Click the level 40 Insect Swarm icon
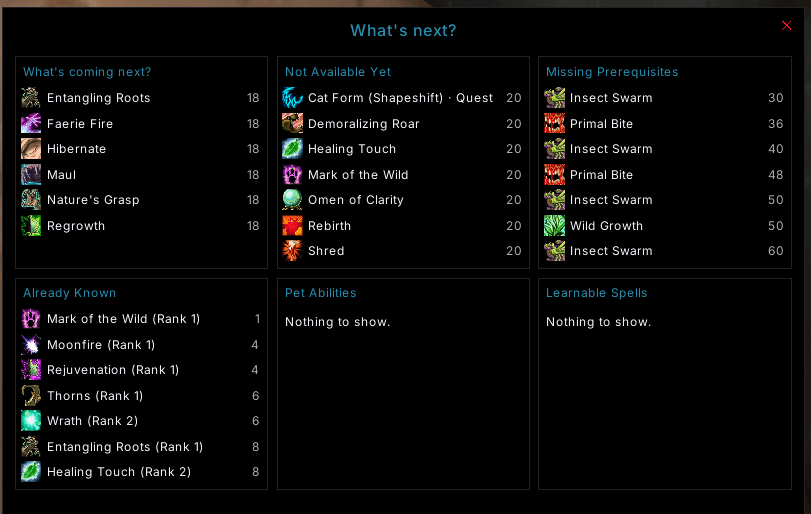 554,149
